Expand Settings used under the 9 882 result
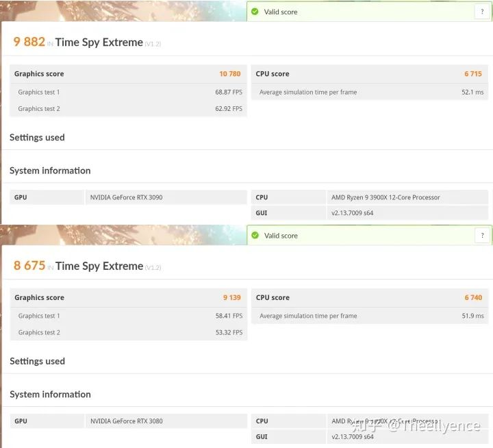Screen dimensions: 493x448 click(37, 138)
